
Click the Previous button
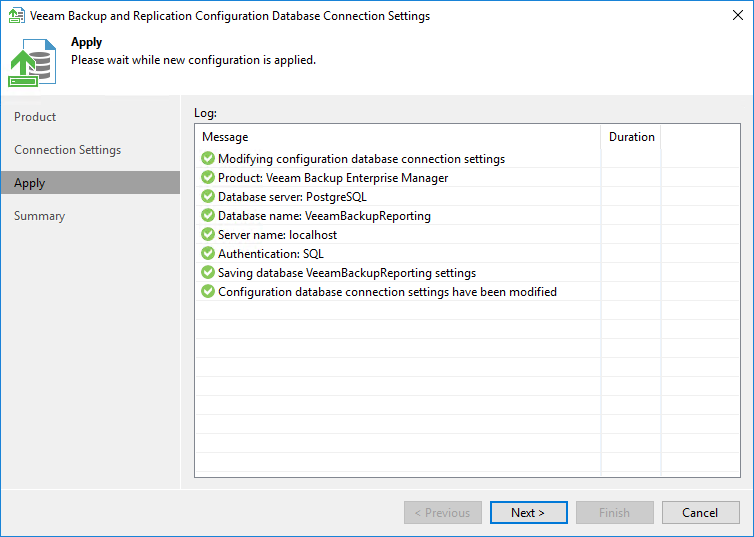[443, 513]
